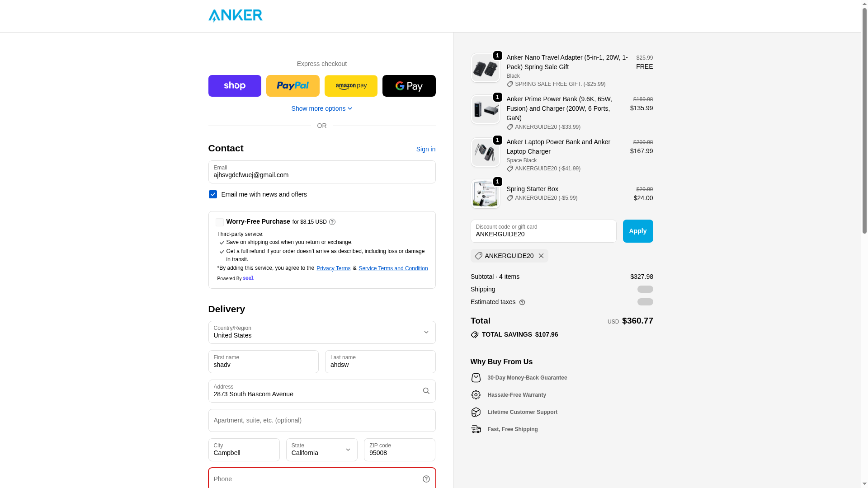Check out with Google Pay
Screen dimensions: 868x488
[409, 86]
